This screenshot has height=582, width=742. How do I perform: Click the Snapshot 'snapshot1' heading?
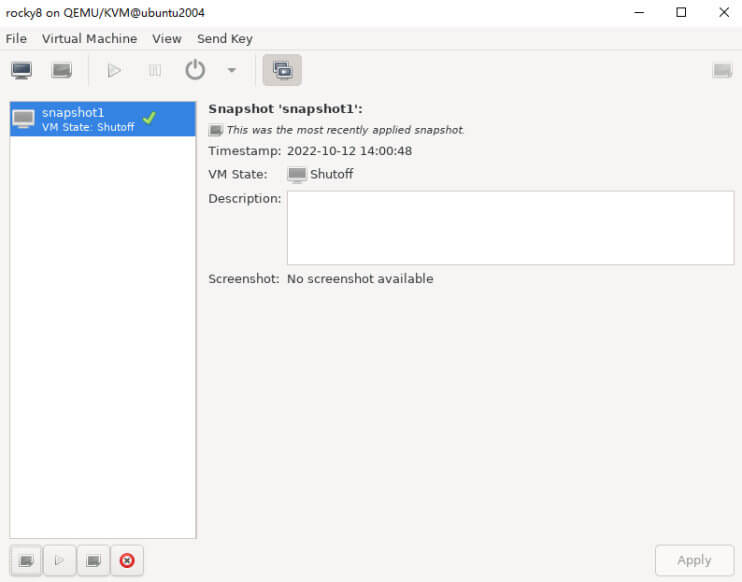click(x=285, y=109)
